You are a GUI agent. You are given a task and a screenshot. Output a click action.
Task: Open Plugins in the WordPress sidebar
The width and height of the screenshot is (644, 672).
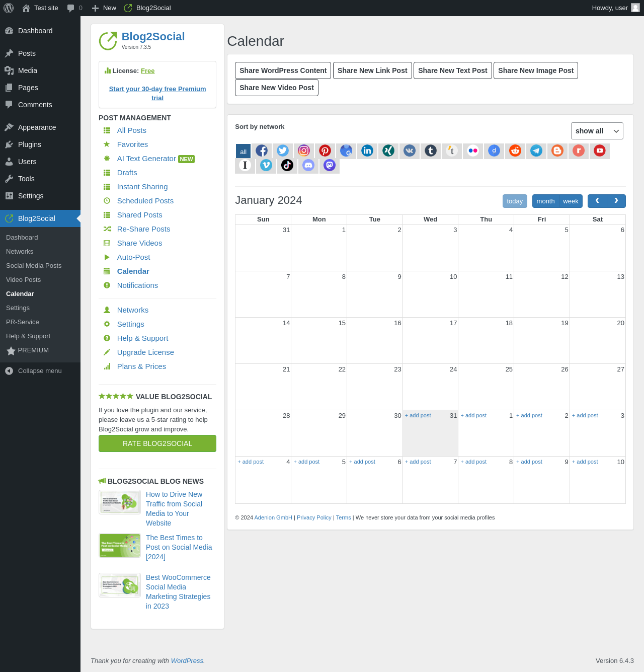(x=40, y=144)
